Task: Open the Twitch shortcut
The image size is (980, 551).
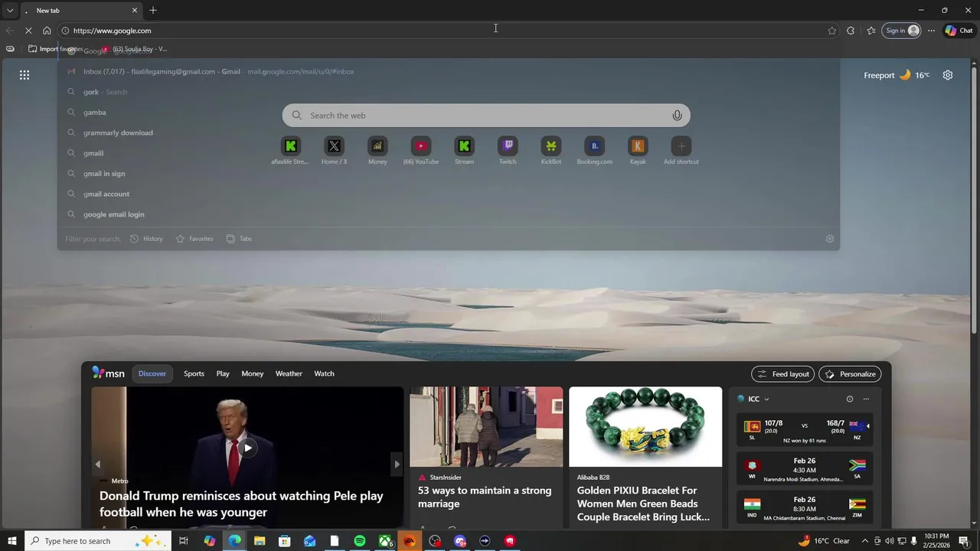Action: tap(508, 151)
